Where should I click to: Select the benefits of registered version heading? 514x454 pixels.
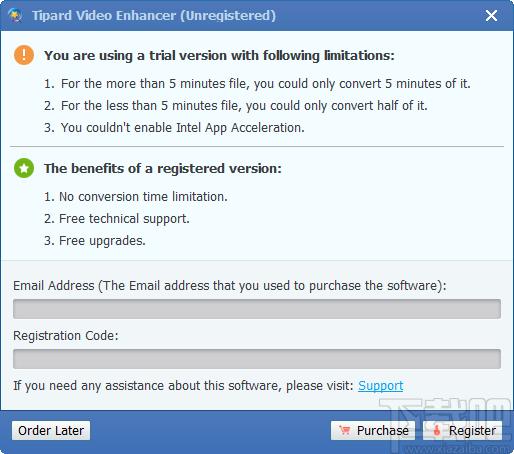163,168
